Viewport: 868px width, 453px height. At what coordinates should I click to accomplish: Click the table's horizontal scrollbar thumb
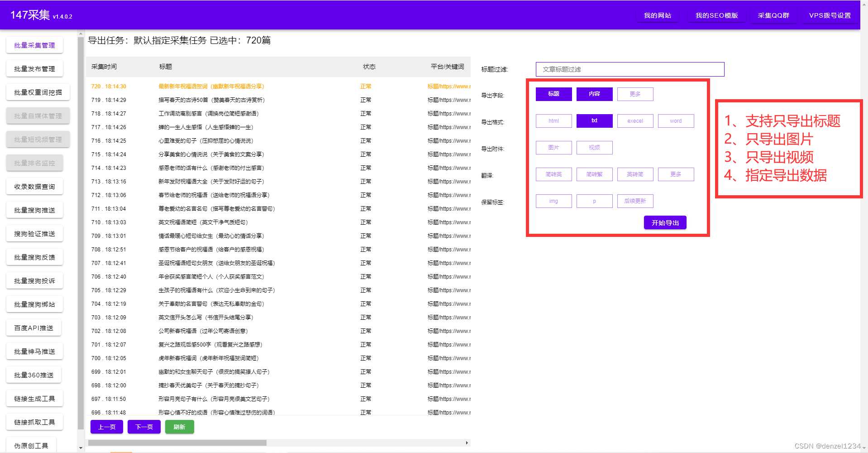pyautogui.click(x=177, y=443)
